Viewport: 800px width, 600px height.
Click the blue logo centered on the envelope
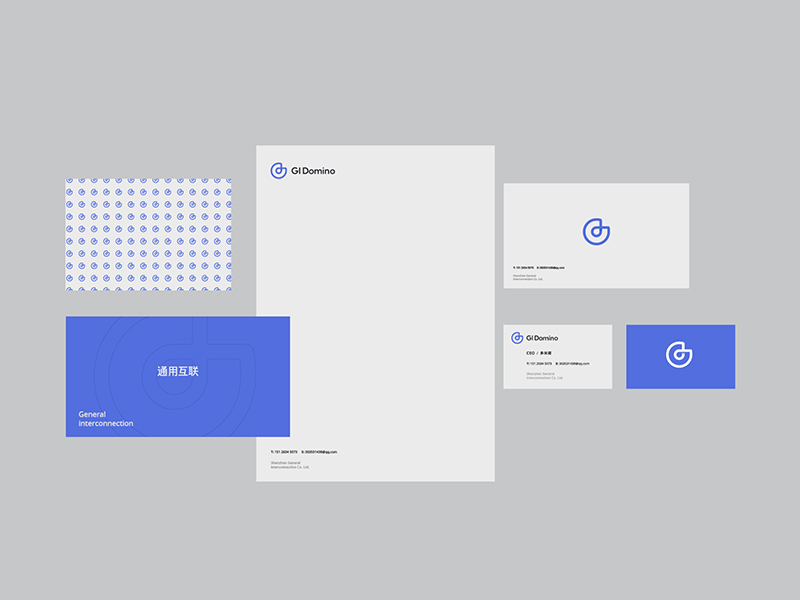[596, 231]
